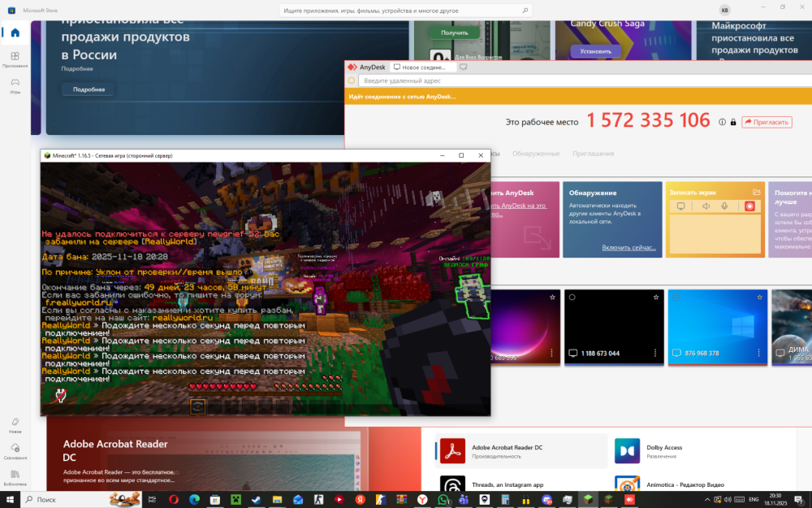Switch the ENG input language indicator
The height and width of the screenshot is (508, 812).
[754, 500]
